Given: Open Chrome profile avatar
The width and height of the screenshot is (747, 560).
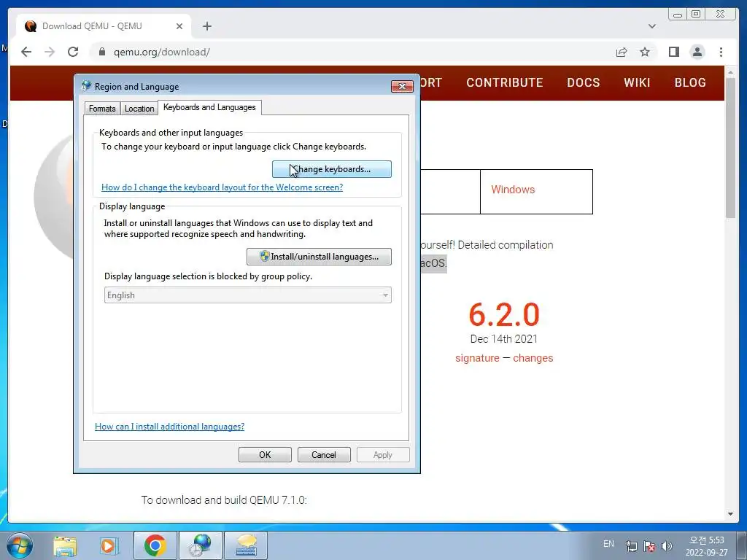Looking at the screenshot, I should tap(697, 52).
